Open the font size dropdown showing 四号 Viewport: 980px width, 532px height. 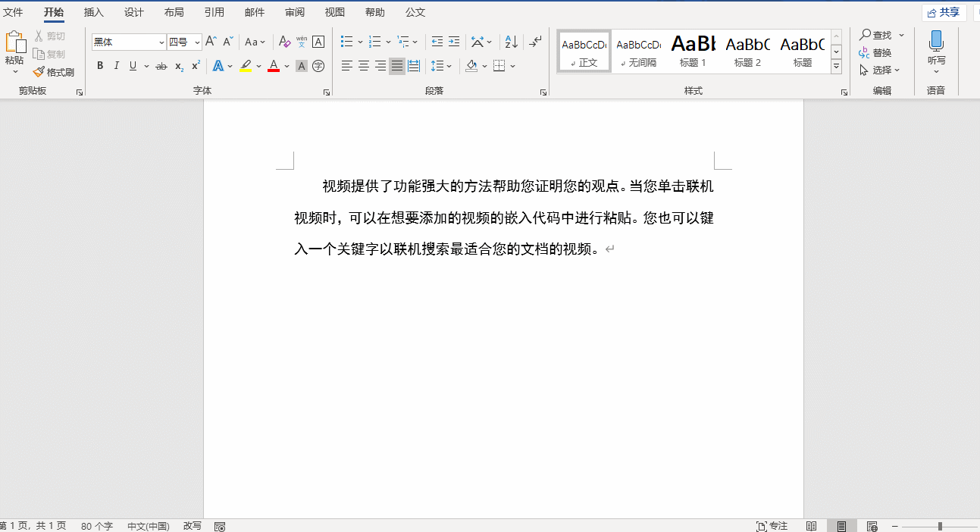[197, 42]
